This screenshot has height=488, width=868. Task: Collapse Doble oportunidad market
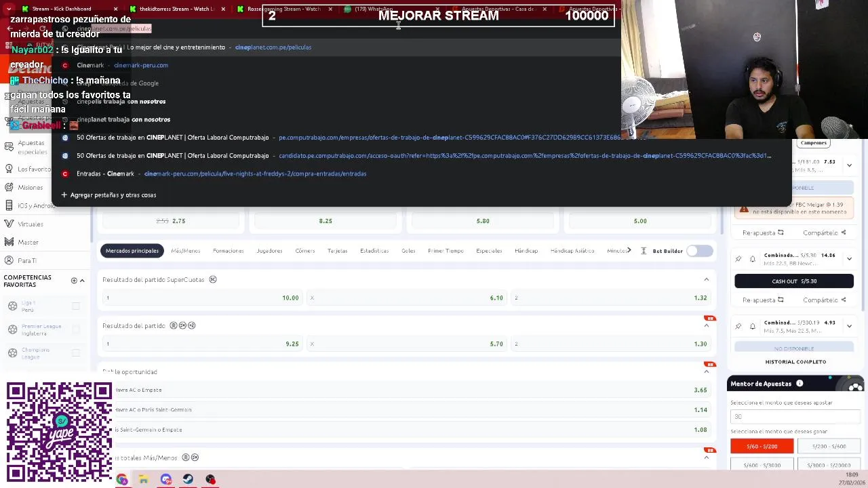click(x=706, y=371)
